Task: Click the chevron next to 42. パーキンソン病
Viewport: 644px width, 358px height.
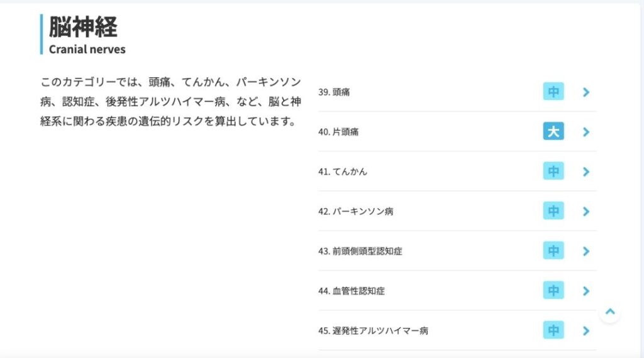Action: pos(586,212)
